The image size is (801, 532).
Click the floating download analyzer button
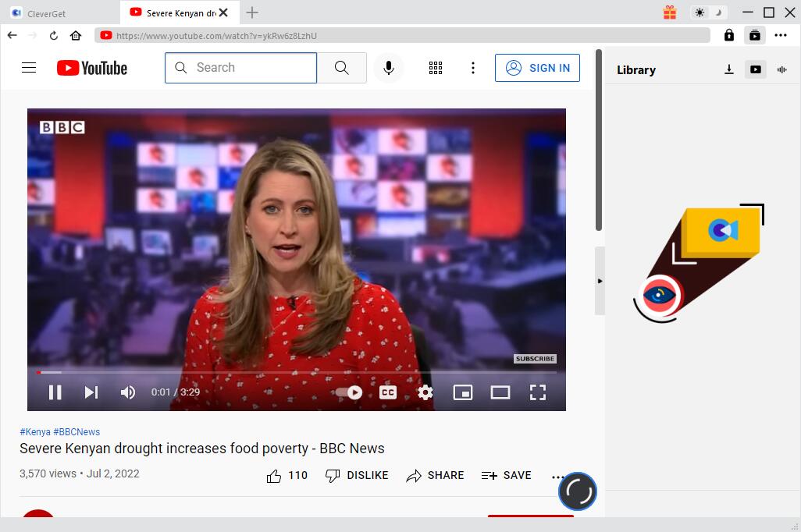click(578, 491)
